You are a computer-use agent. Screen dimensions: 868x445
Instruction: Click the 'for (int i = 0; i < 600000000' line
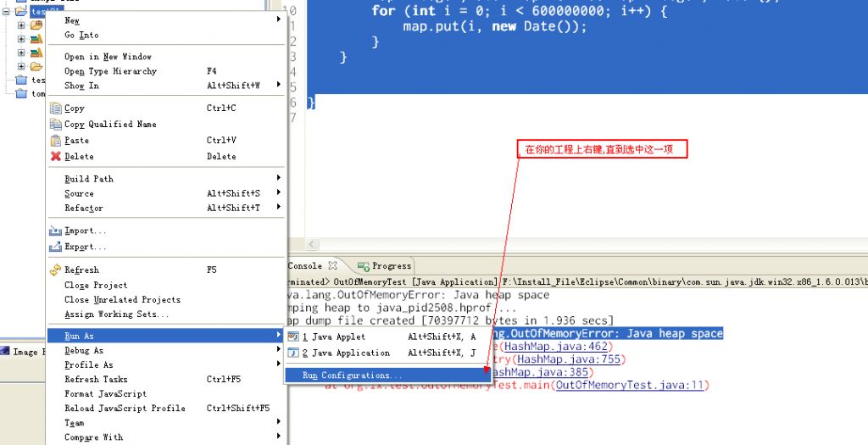(x=520, y=11)
